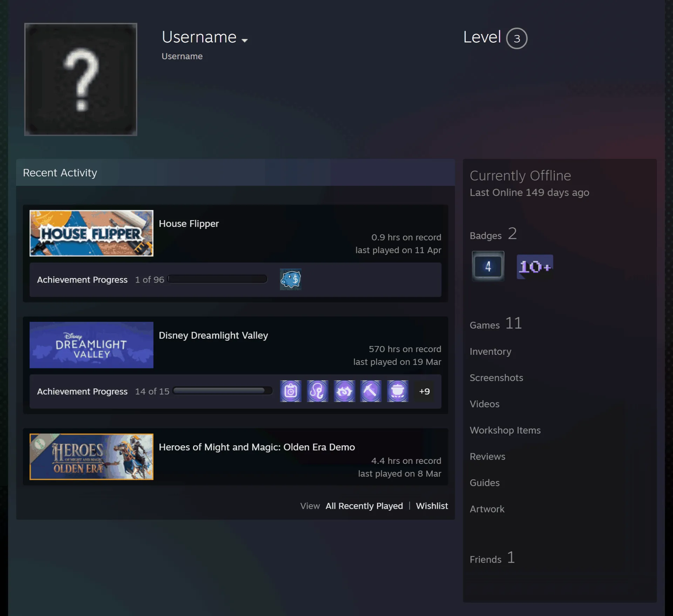The width and height of the screenshot is (673, 616).
Task: Click the third Dreamlight Valley crab achievement icon
Action: pyautogui.click(x=344, y=391)
